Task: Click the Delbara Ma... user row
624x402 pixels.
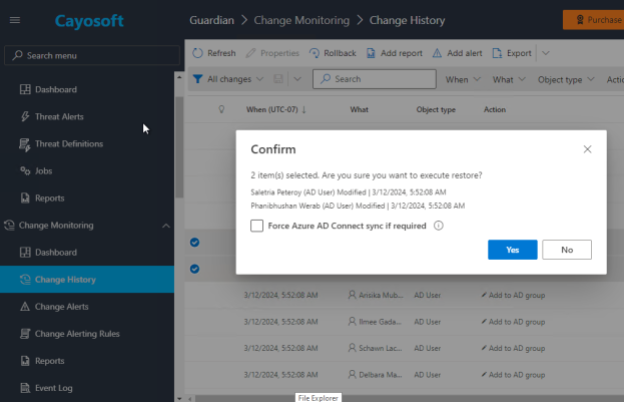Action: point(404,375)
